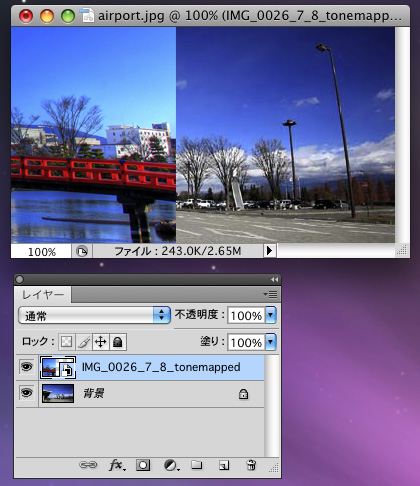420x486 pixels.
Task: Open the 塗り fill dropdown arrow
Action: tap(271, 342)
